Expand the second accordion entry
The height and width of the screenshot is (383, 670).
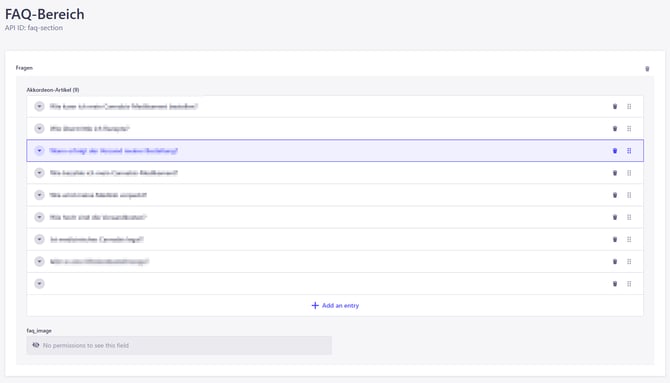click(39, 129)
